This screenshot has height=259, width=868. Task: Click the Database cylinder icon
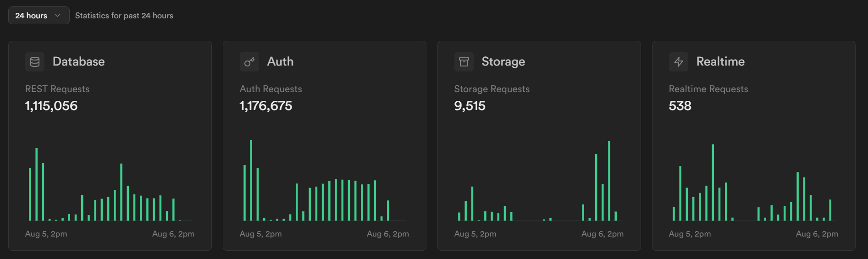click(35, 62)
